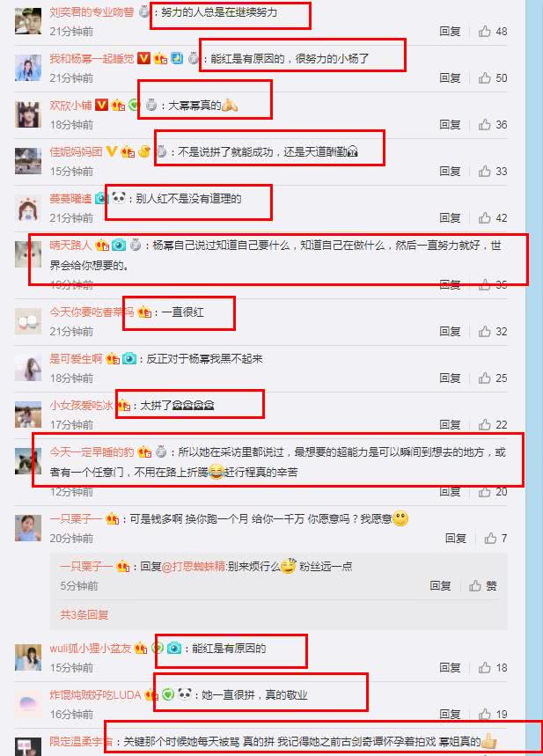Open wuli狐小狸小盆友 profile link
543x756 pixels.
(x=90, y=648)
